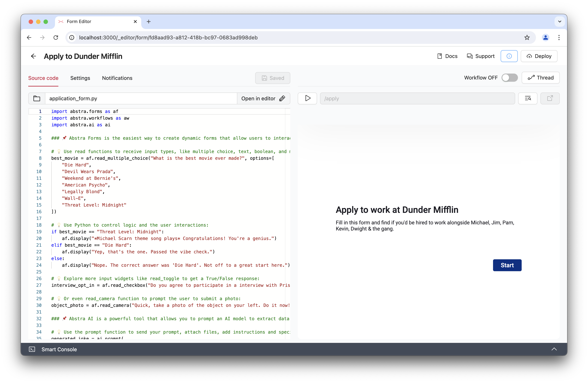Open the browser three-dot menu

[559, 38]
